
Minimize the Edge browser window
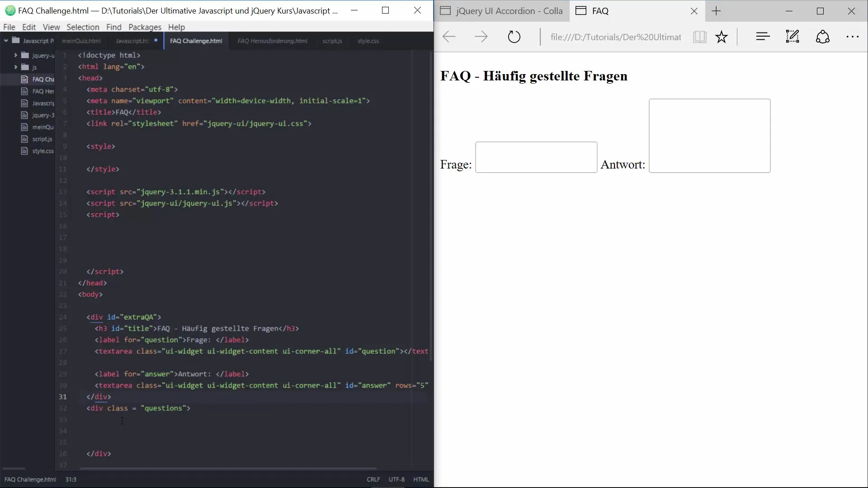tap(789, 11)
